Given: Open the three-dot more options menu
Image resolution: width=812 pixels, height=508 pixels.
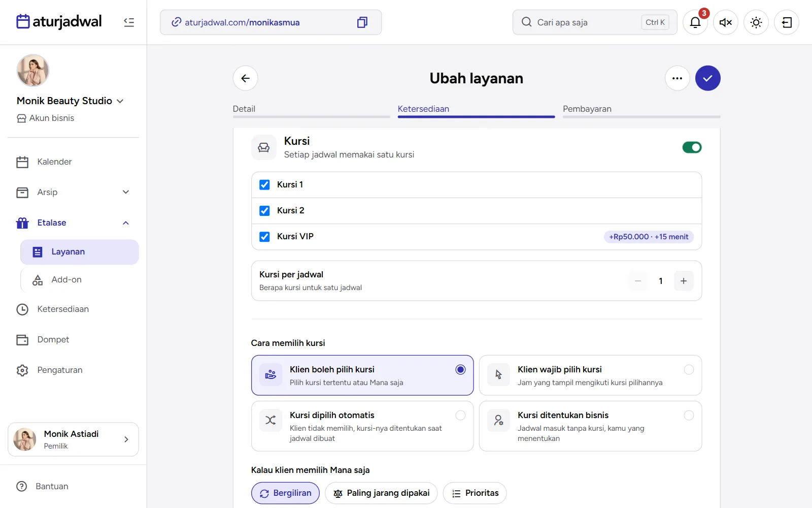Looking at the screenshot, I should (x=678, y=78).
